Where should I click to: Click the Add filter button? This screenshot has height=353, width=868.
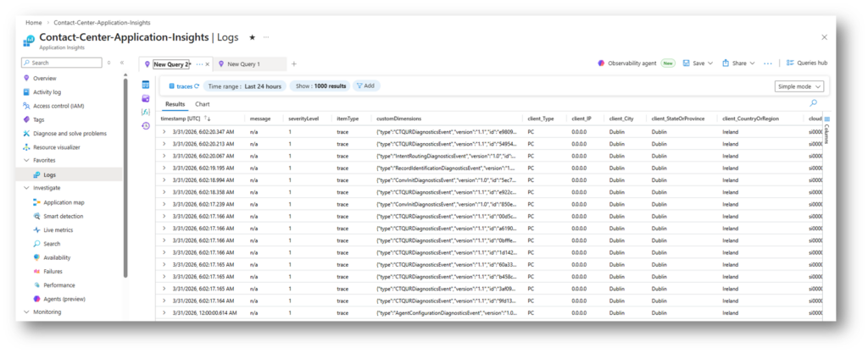pyautogui.click(x=365, y=85)
